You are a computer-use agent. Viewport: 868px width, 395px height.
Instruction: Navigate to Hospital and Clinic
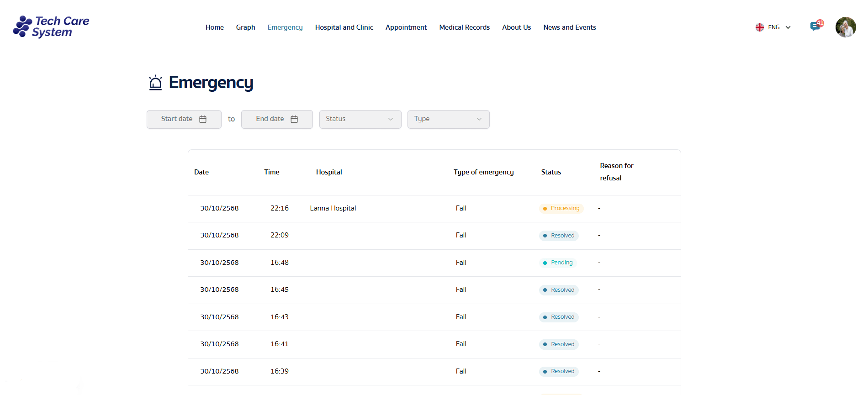pyautogui.click(x=344, y=27)
